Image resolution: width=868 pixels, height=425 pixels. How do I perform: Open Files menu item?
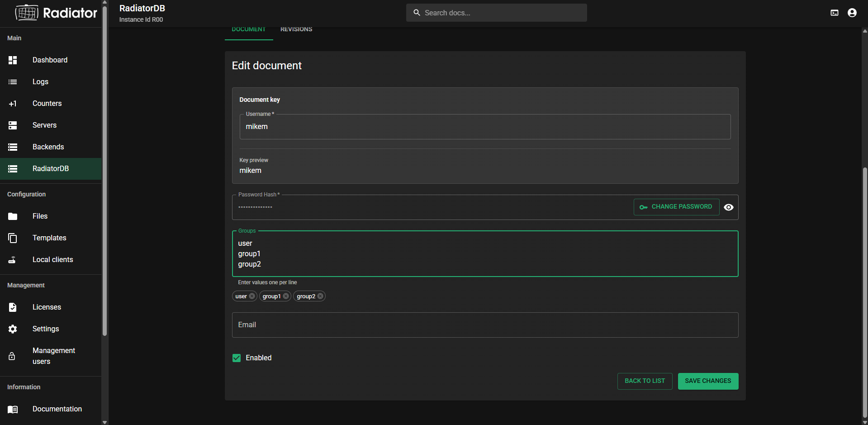(x=51, y=216)
